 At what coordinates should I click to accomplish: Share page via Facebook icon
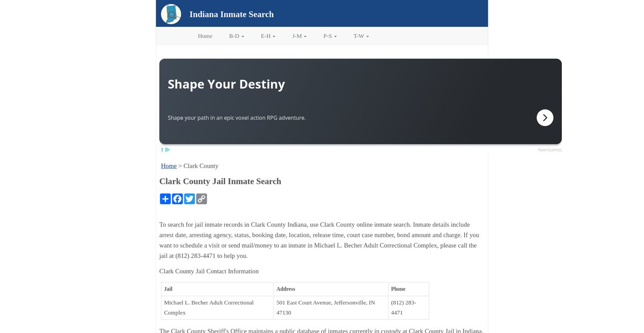[177, 199]
